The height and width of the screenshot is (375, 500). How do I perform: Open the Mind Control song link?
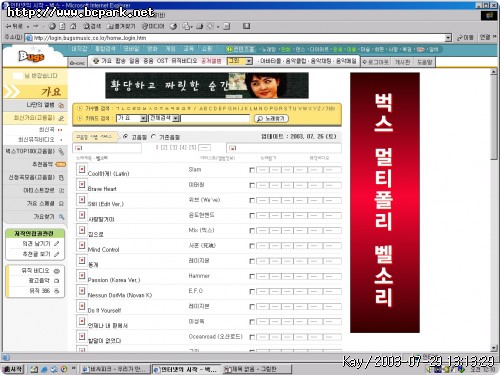pos(103,249)
